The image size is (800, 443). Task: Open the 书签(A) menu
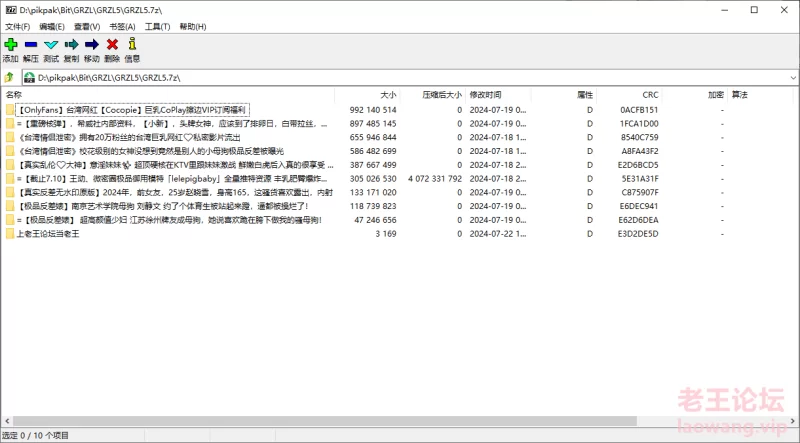(122, 27)
